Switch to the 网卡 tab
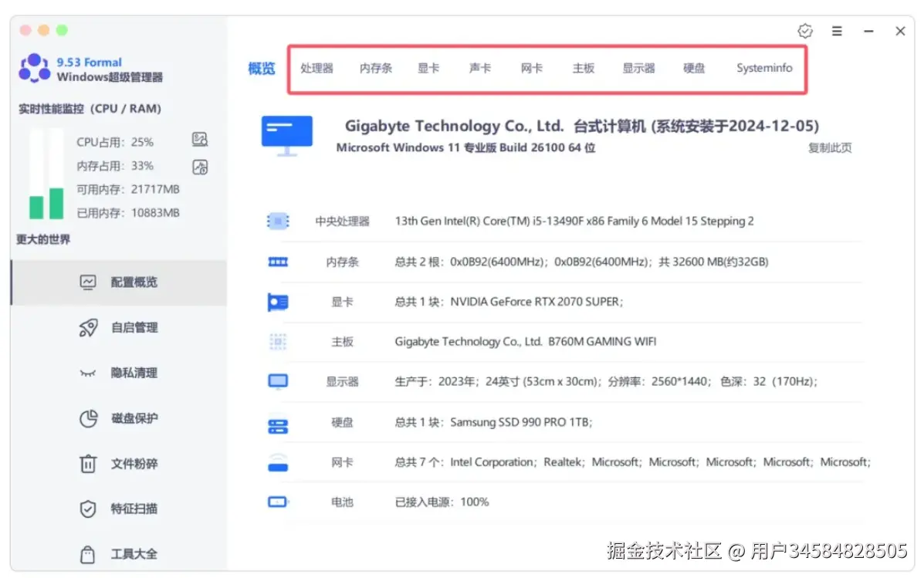 click(x=532, y=69)
